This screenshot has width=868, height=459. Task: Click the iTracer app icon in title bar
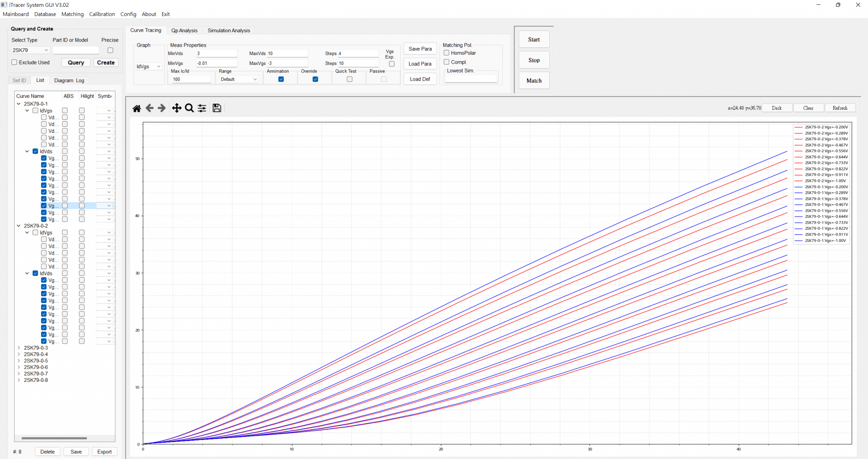coord(4,5)
